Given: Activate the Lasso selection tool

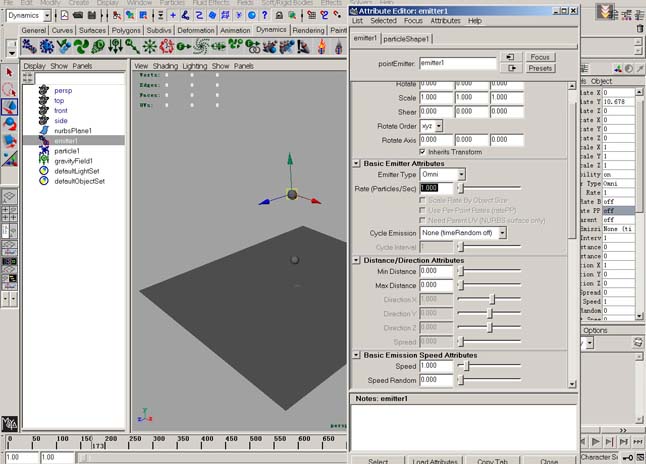Looking at the screenshot, I should click(x=9, y=89).
